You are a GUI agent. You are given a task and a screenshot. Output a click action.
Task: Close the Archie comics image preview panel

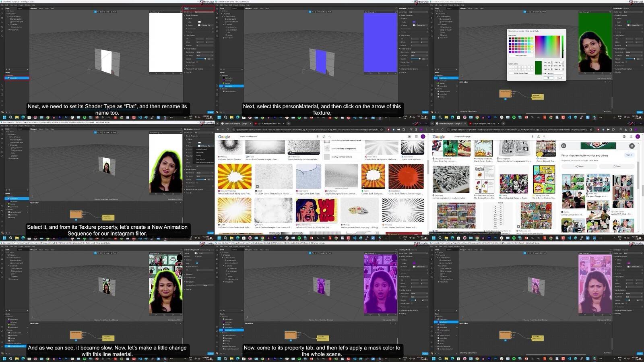tap(632, 146)
